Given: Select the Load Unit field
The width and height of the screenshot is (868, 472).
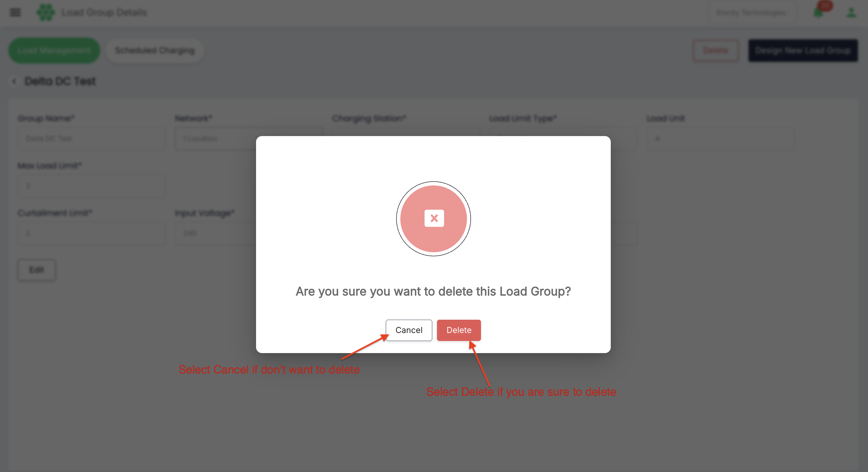Looking at the screenshot, I should pos(720,139).
